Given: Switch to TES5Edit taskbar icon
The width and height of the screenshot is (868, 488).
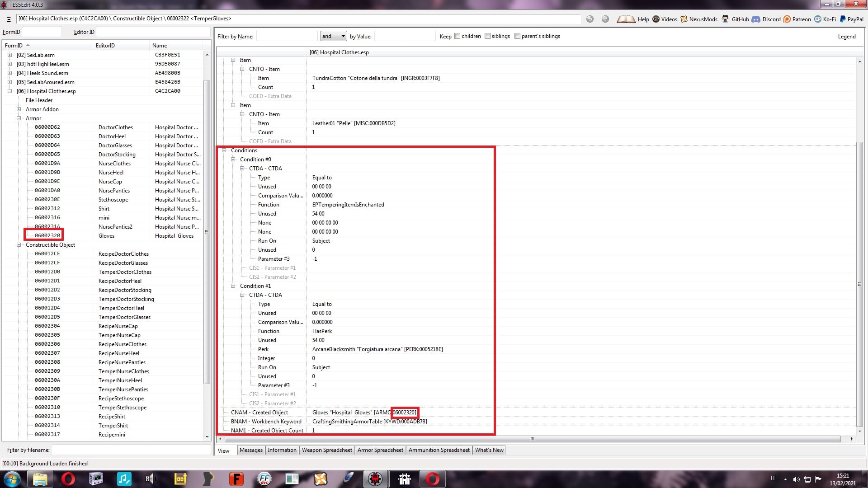Looking at the screenshot, I should 375,479.
